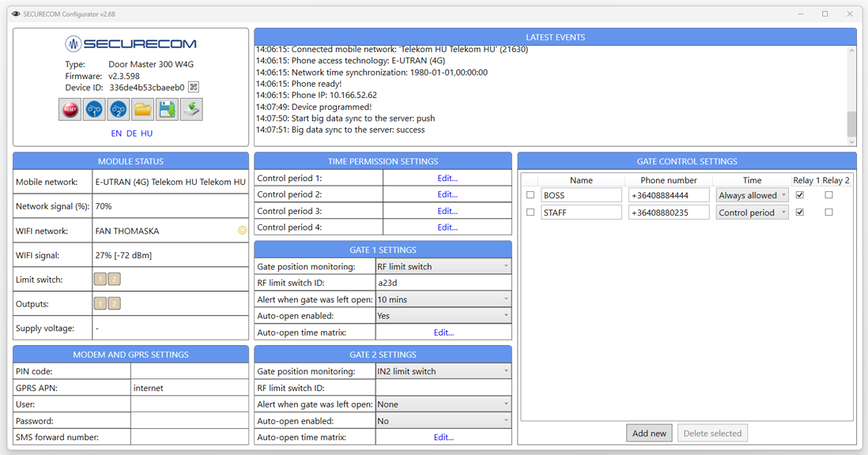Enable Relay 2 for the BOSS user
Screen dimensions: 868x455
point(828,195)
